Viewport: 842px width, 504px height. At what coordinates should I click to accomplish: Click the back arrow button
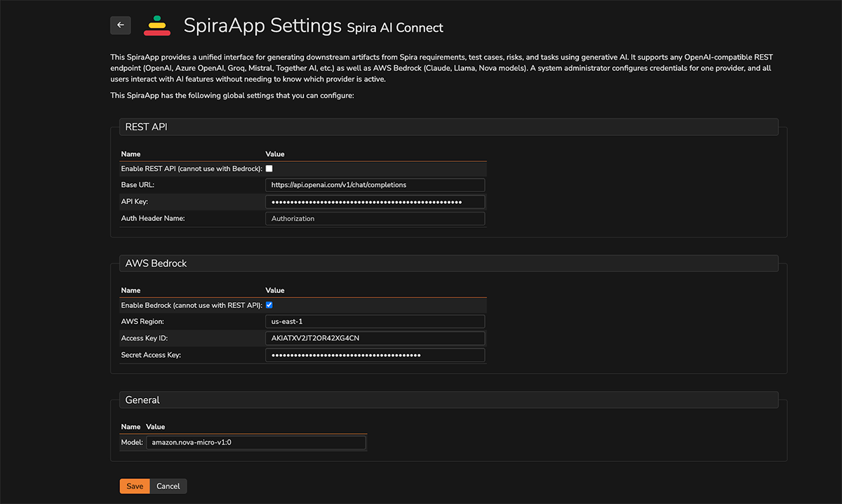click(121, 25)
